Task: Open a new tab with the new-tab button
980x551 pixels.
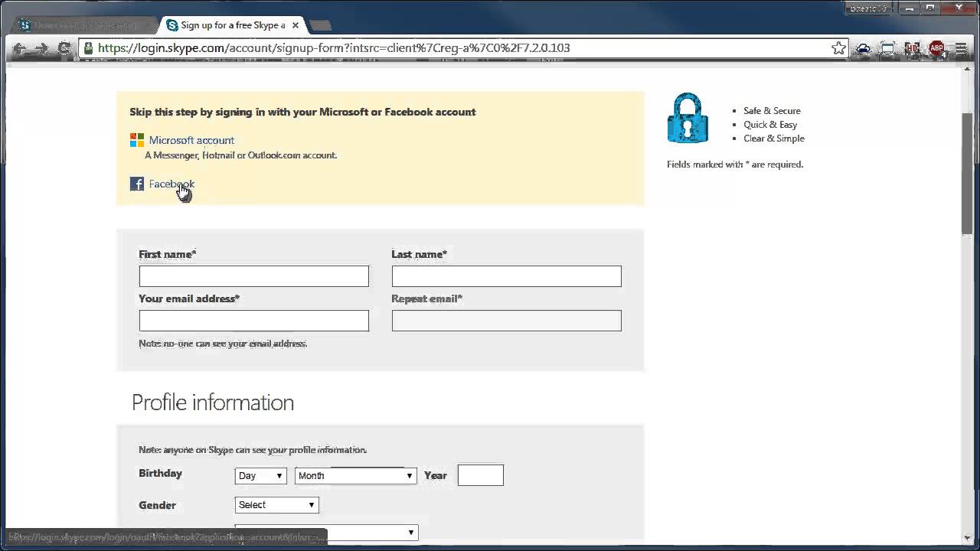Action: click(x=322, y=25)
